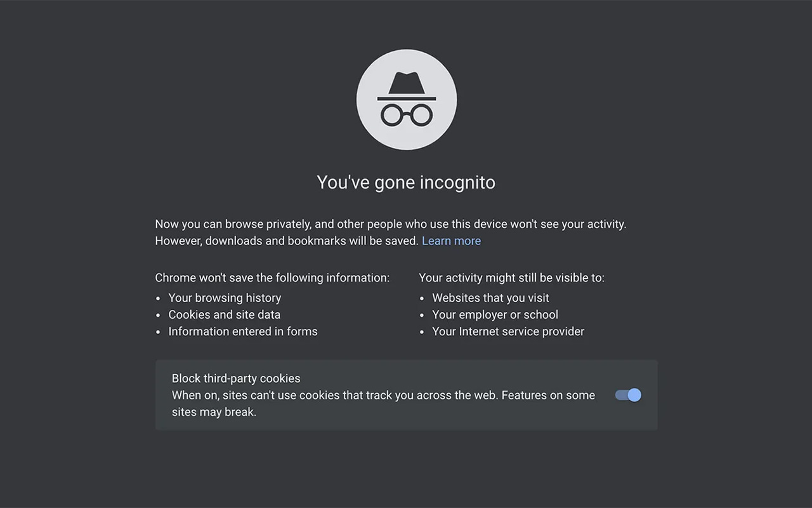Click the Your browsing history bullet item
Screen dimensions: 812x508
(x=225, y=298)
